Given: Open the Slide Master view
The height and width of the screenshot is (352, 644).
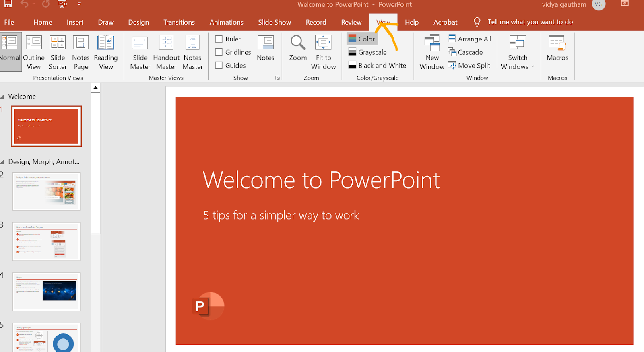Looking at the screenshot, I should tap(140, 52).
